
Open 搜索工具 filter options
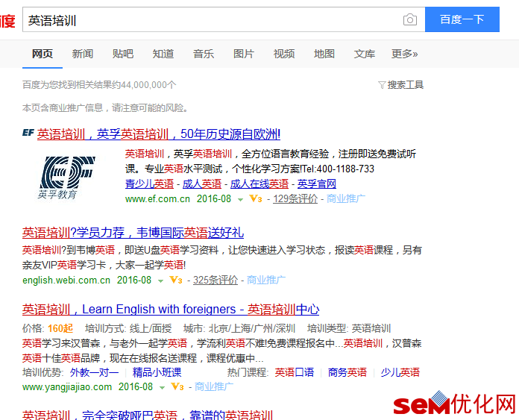406,85
